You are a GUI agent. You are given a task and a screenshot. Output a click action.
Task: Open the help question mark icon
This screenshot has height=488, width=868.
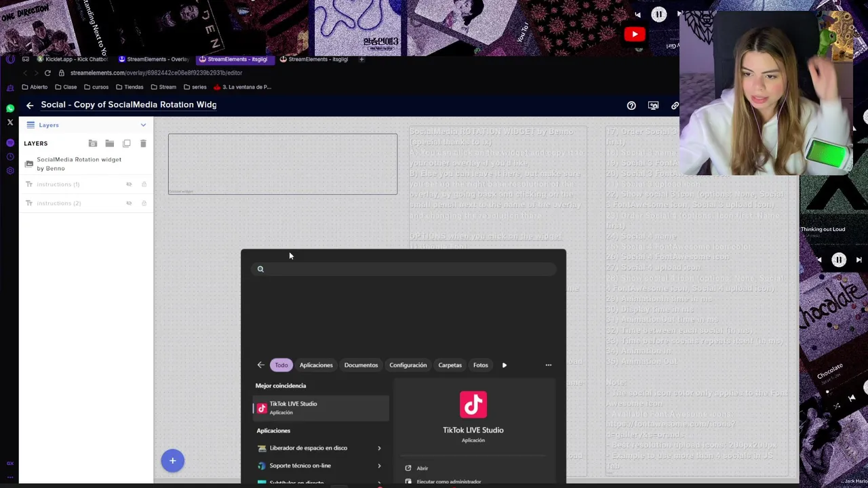(x=631, y=106)
